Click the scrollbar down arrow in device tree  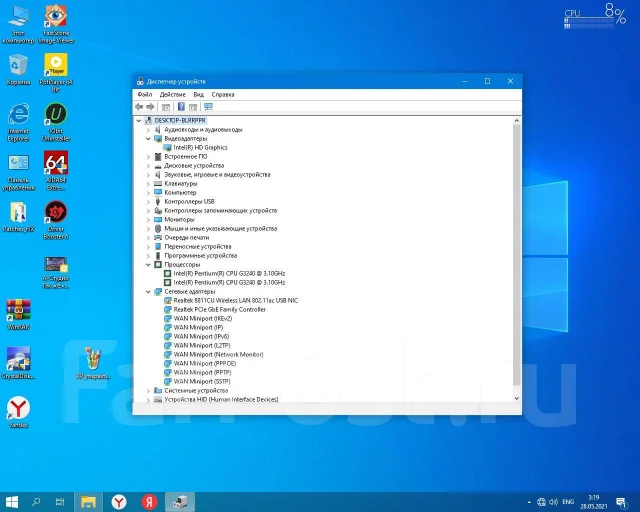coord(517,398)
